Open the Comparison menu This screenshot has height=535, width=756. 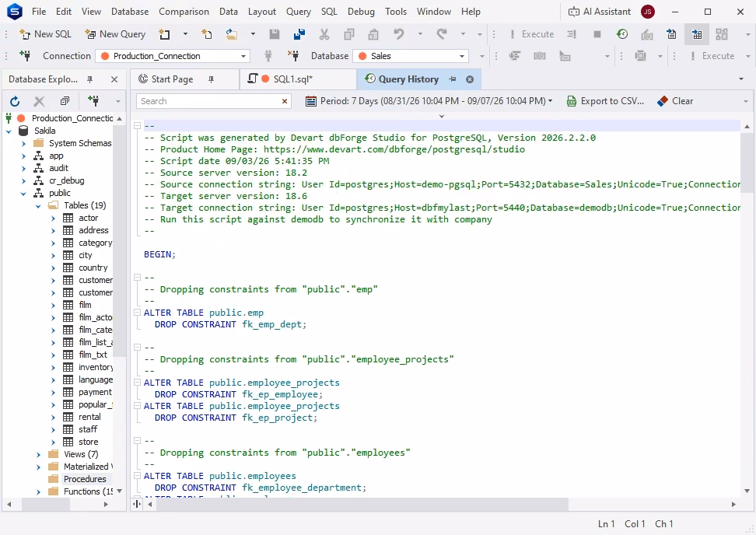184,12
